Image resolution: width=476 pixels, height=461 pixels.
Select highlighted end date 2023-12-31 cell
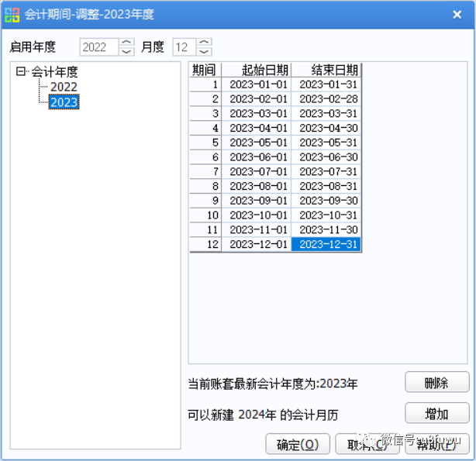326,244
